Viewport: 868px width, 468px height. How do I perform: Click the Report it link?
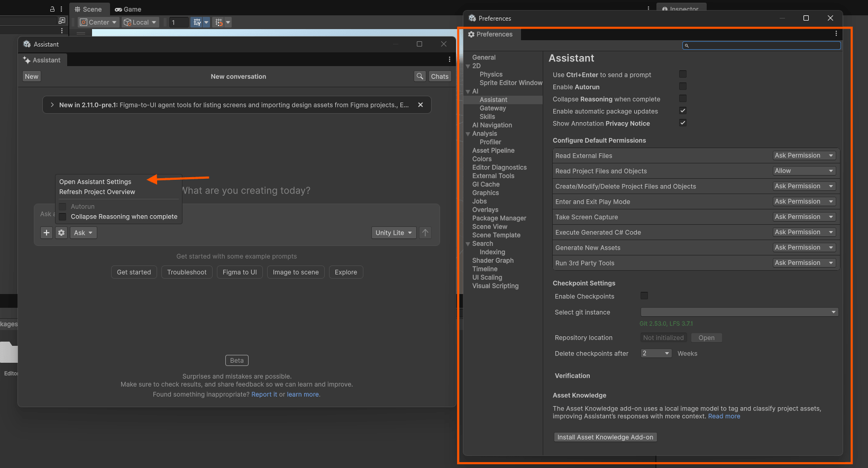264,394
